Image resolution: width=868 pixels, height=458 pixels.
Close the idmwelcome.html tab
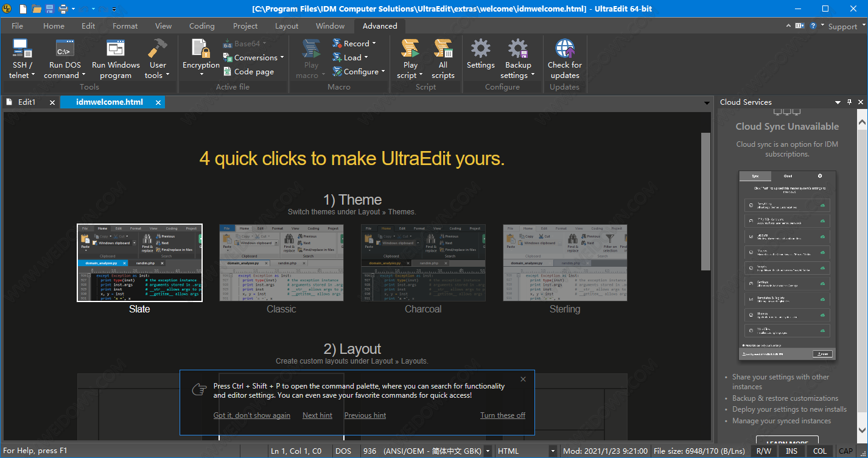tap(158, 102)
